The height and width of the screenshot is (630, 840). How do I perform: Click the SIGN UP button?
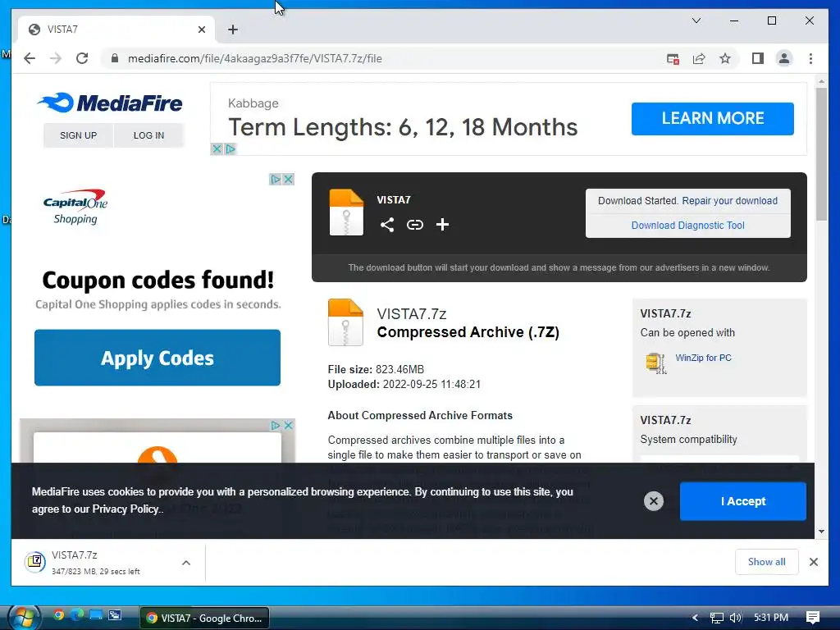point(78,135)
